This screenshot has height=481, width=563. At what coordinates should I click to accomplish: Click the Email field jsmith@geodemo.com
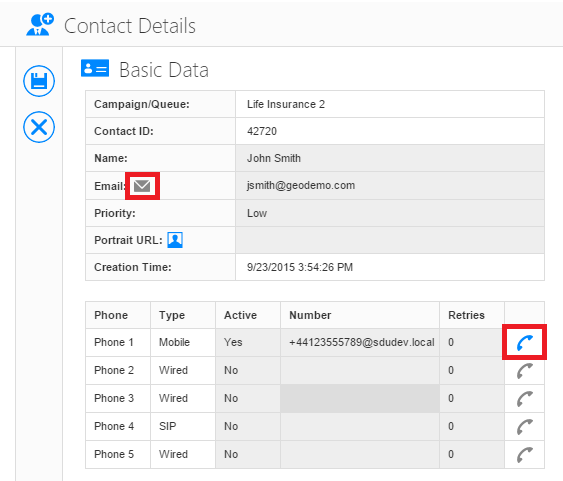click(390, 186)
